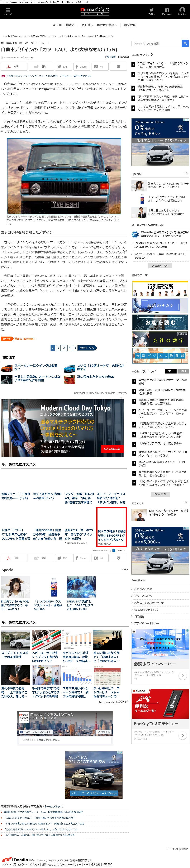Go to article page 2
This screenshot has width=190, height=868.
tap(58, 347)
